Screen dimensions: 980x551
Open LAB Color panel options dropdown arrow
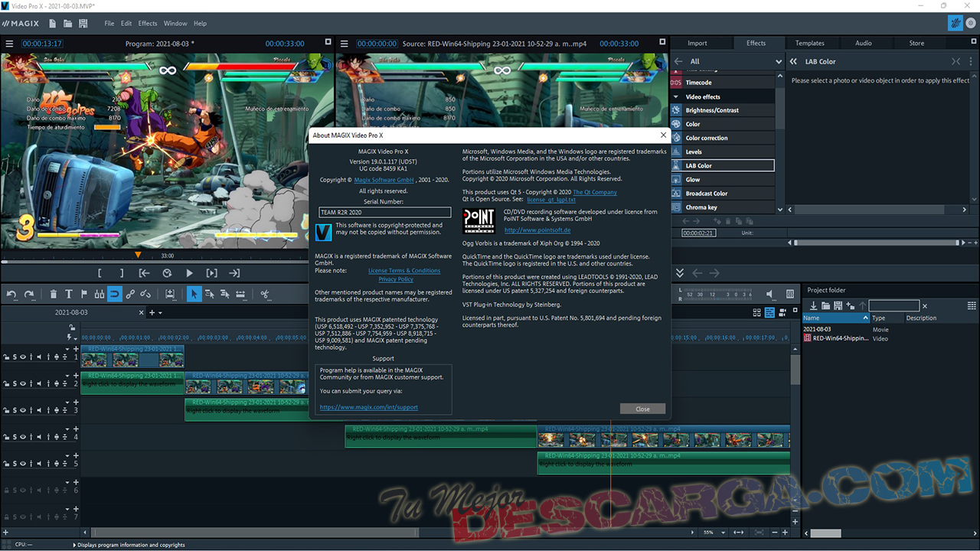tap(970, 61)
